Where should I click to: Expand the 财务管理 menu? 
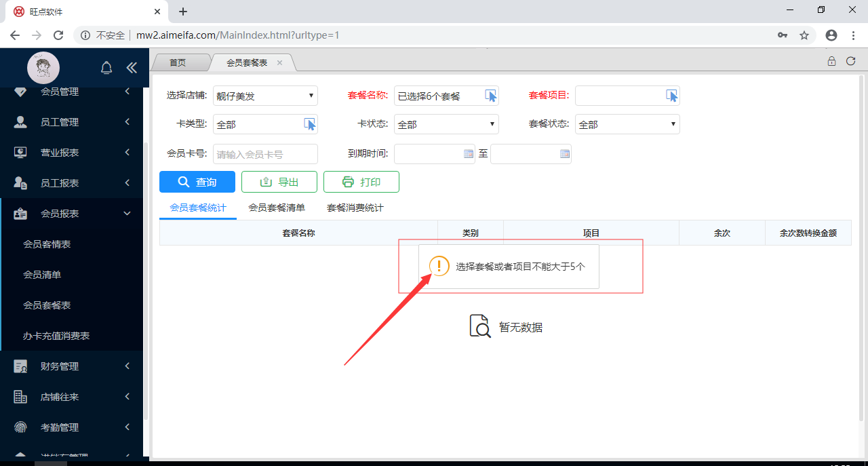(x=127, y=366)
